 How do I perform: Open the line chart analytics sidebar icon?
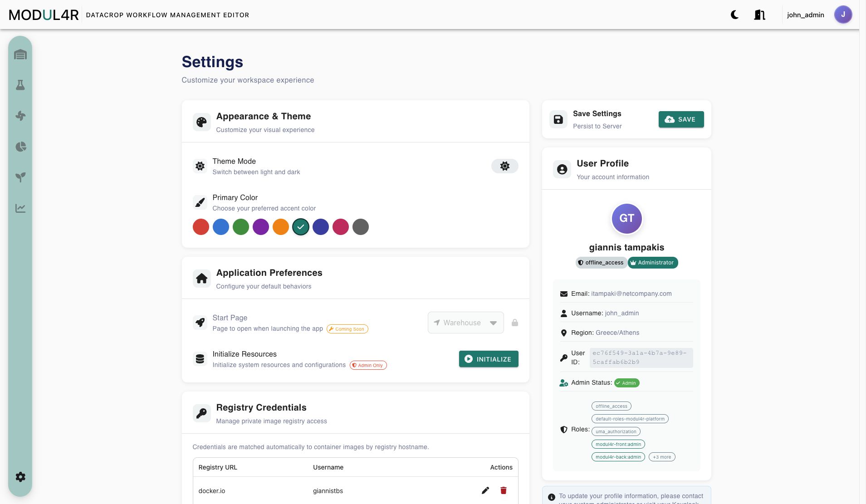20,208
